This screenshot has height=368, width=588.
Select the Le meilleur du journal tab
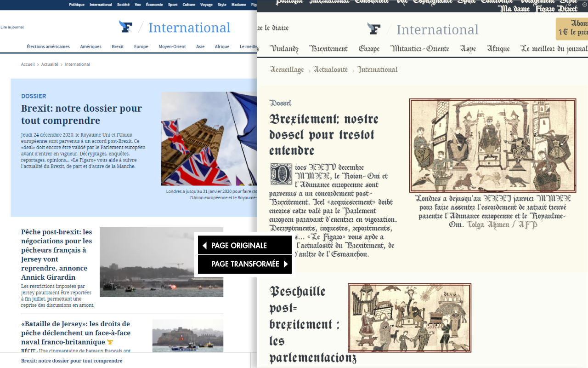coord(554,48)
